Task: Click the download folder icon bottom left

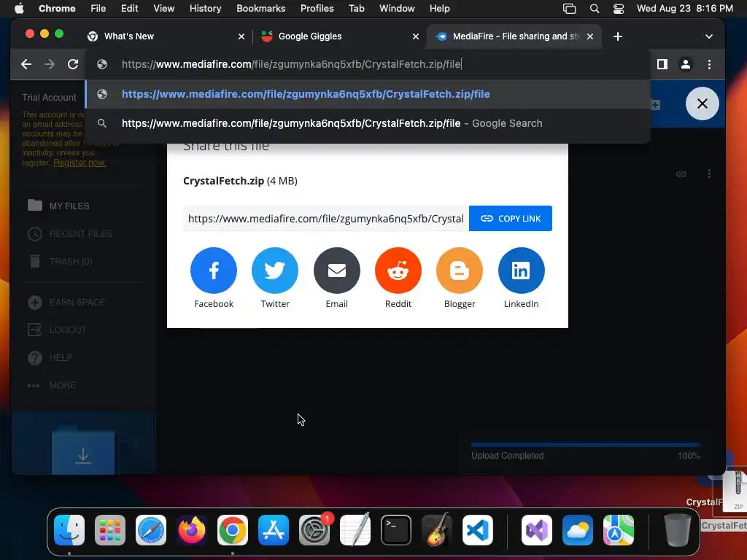Action: click(83, 452)
